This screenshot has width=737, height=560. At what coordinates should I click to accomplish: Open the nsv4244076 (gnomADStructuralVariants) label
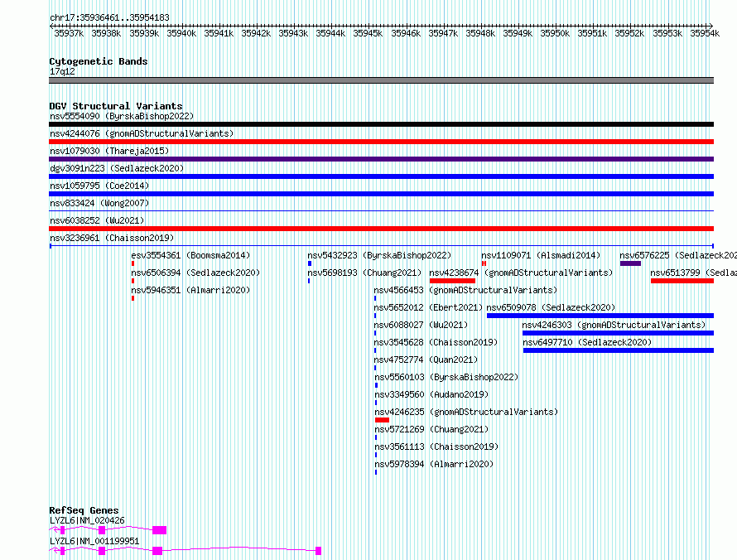pyautogui.click(x=142, y=133)
